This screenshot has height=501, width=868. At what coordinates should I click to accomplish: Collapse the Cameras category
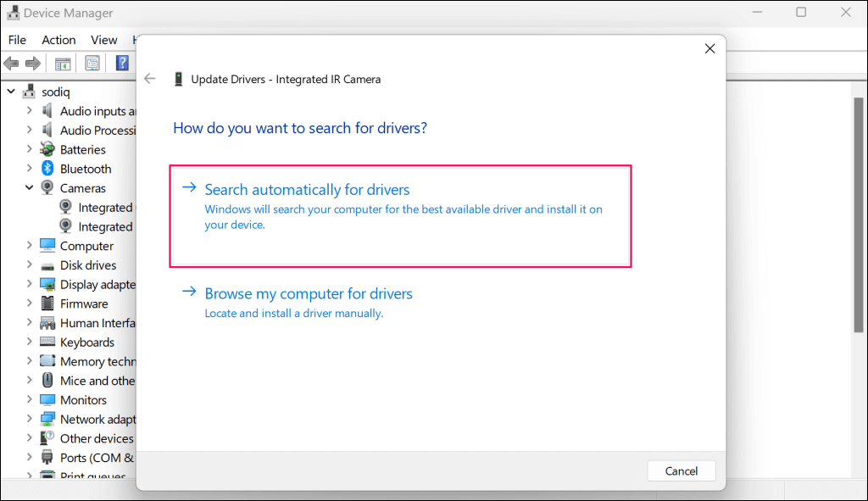click(x=30, y=188)
